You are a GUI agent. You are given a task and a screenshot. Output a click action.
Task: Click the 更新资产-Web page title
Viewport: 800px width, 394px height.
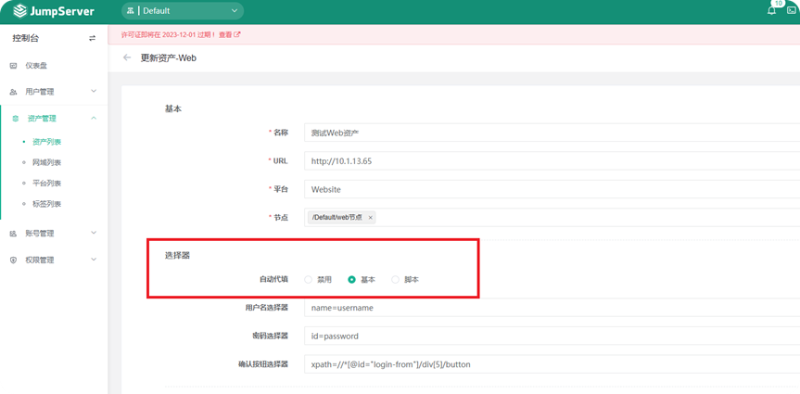click(168, 58)
